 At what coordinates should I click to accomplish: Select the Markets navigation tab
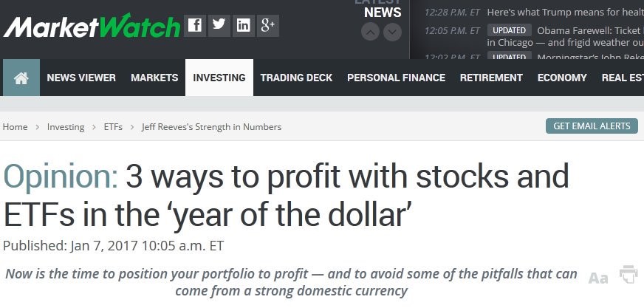[x=154, y=78]
